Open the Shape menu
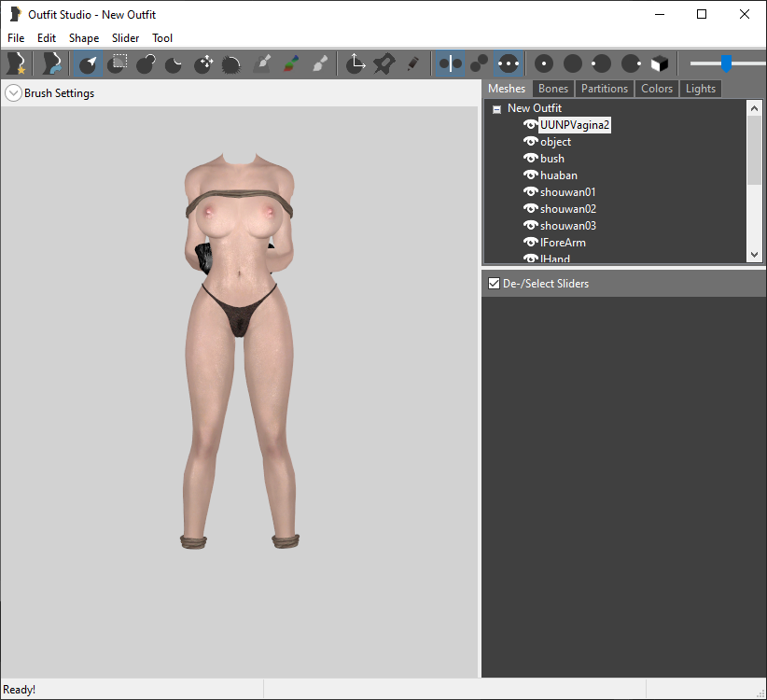 (84, 38)
